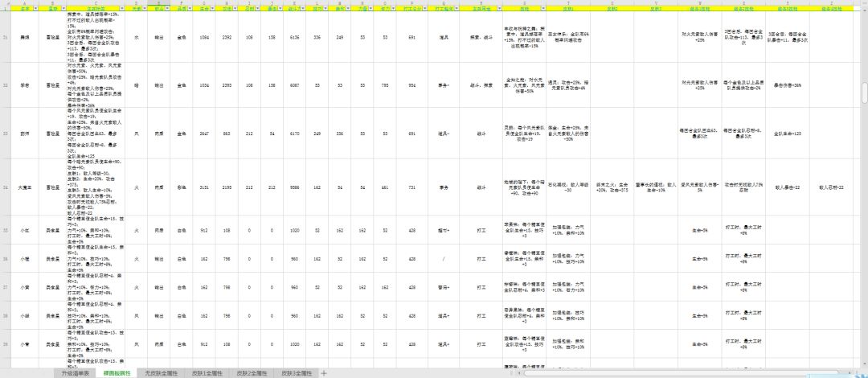Open the filter dropdown in column A header

click(35, 9)
